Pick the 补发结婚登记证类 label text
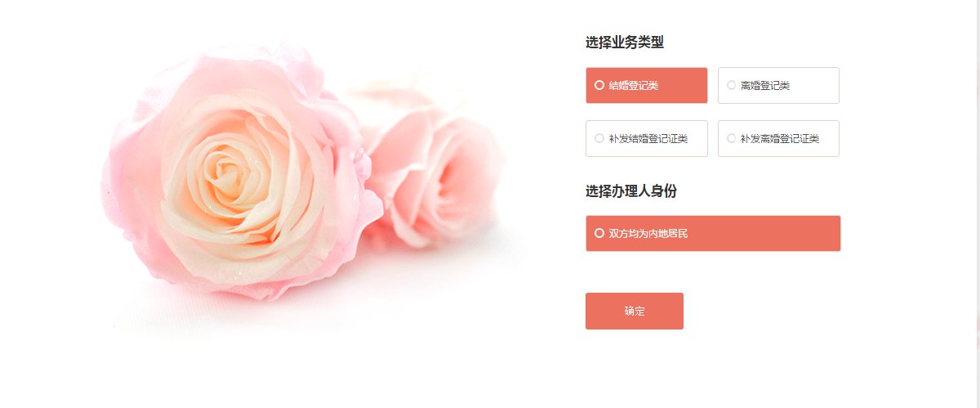This screenshot has width=980, height=408. click(648, 138)
